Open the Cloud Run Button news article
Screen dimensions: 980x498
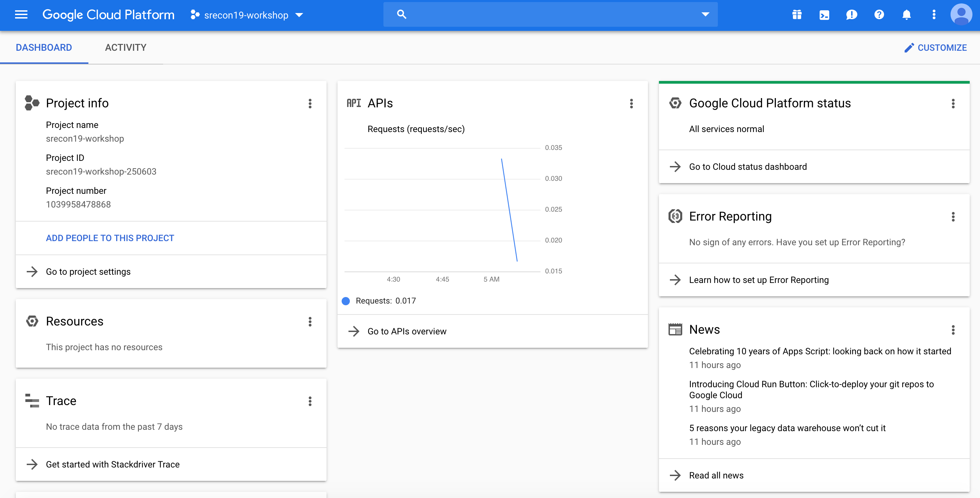tap(811, 390)
